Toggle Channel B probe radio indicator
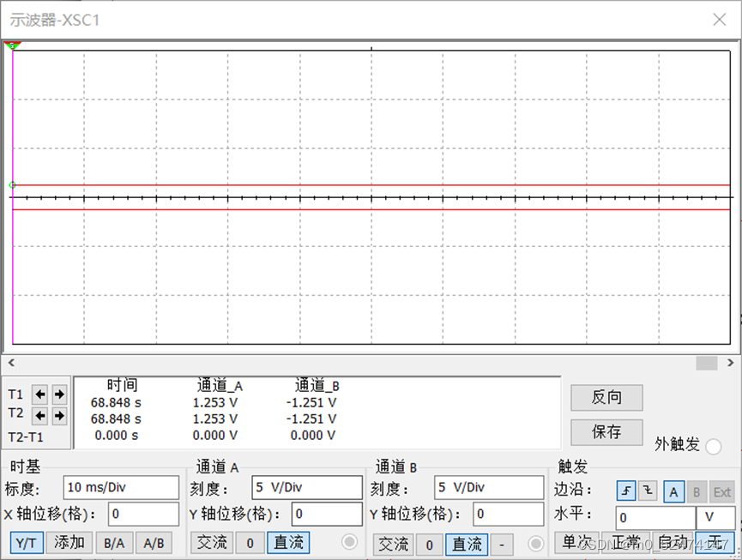742x560 pixels. coord(535,544)
